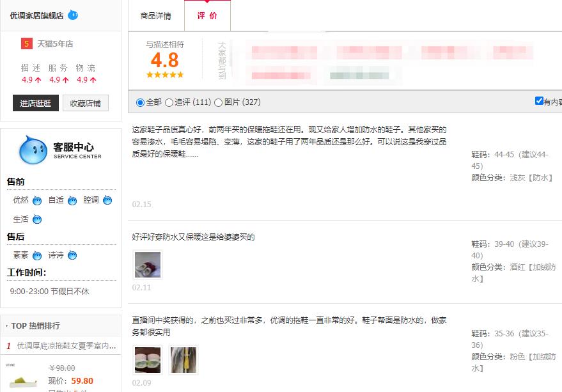Switch to the 商品详情 tab
562x392 pixels.
tap(157, 15)
